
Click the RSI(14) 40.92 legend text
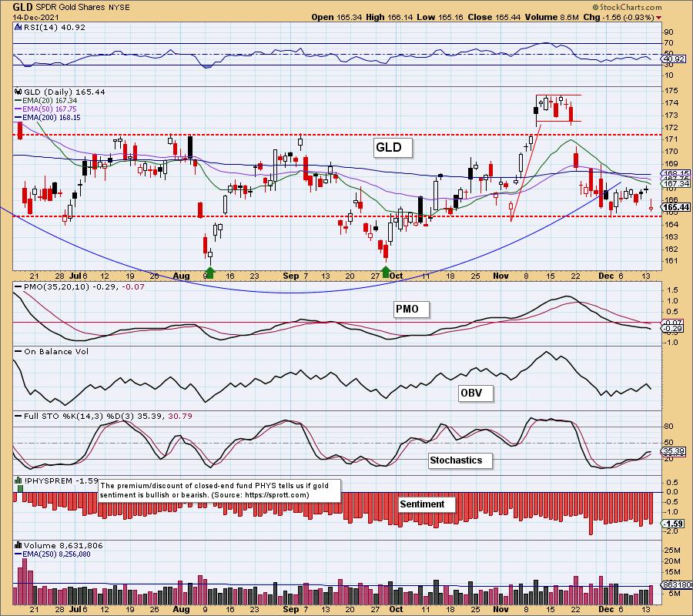tap(55, 27)
